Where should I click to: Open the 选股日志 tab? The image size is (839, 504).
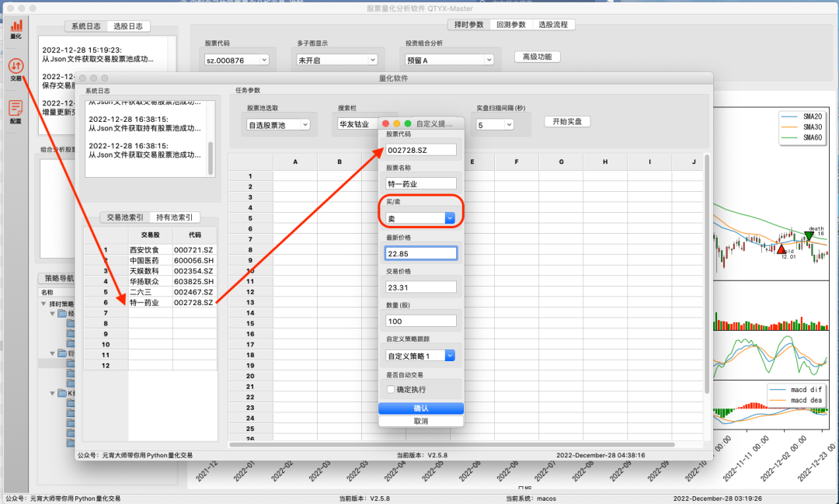[128, 26]
